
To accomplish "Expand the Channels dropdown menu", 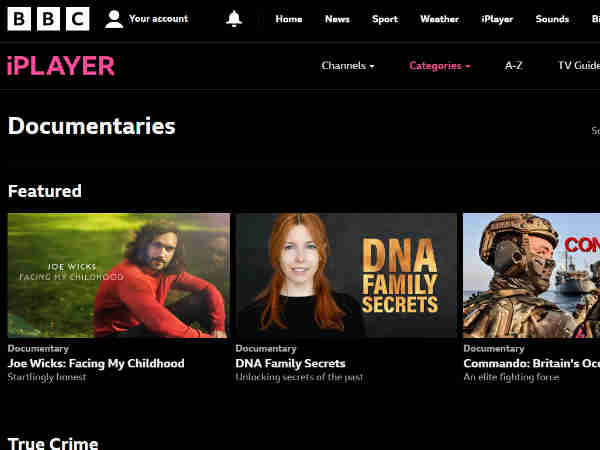I will [348, 66].
